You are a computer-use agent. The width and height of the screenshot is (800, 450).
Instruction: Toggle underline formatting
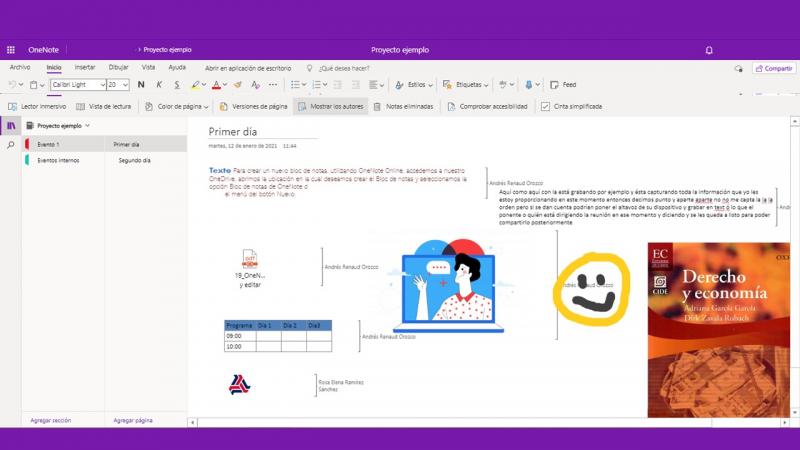pos(175,85)
